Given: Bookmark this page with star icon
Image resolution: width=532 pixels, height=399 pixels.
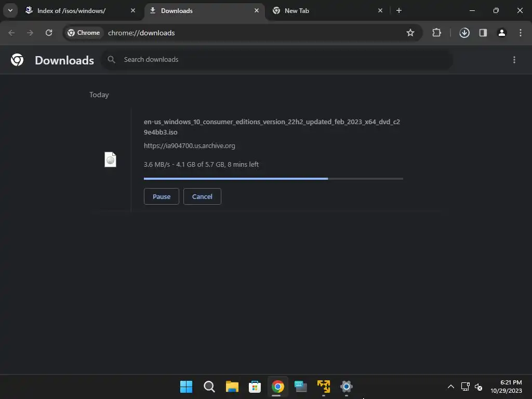Looking at the screenshot, I should point(410,33).
